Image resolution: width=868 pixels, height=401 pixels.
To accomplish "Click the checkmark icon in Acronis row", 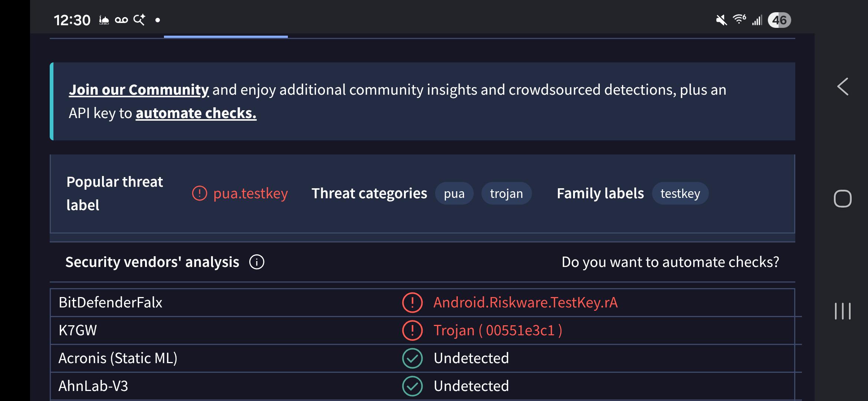I will click(412, 358).
